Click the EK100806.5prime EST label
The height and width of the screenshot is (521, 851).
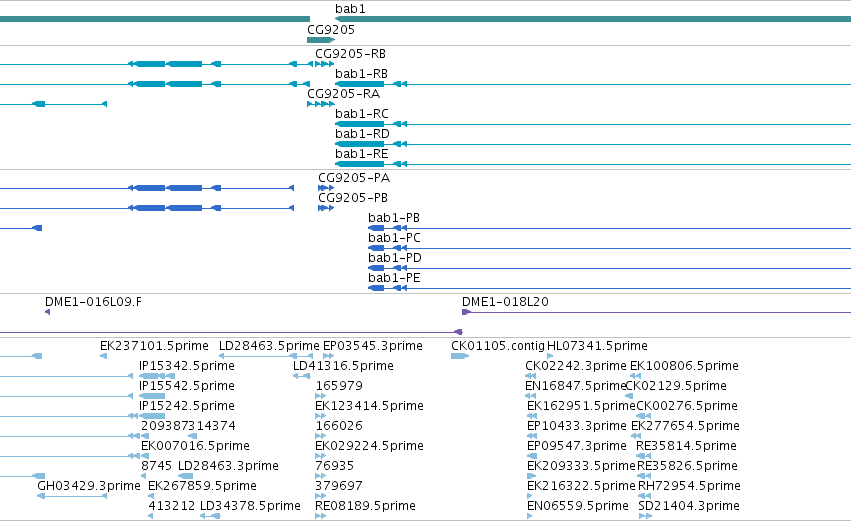(684, 366)
